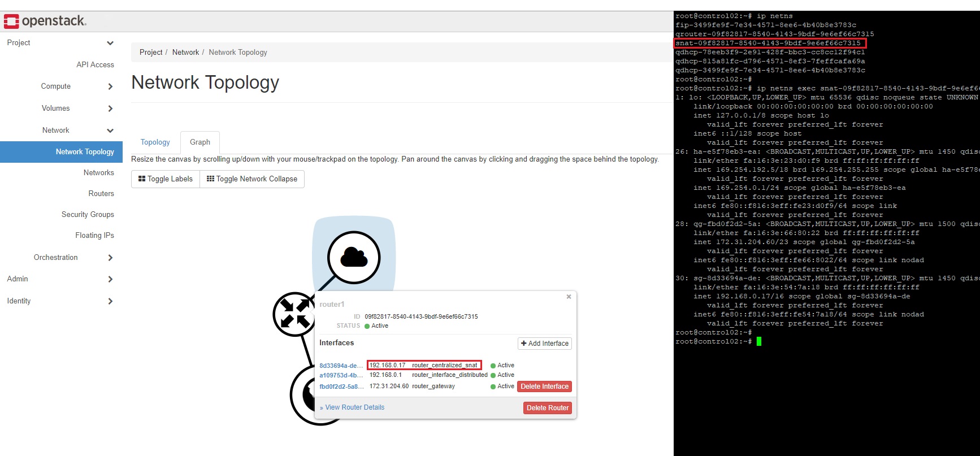The width and height of the screenshot is (980, 456).
Task: Click the router_interface_distributed label
Action: click(450, 375)
